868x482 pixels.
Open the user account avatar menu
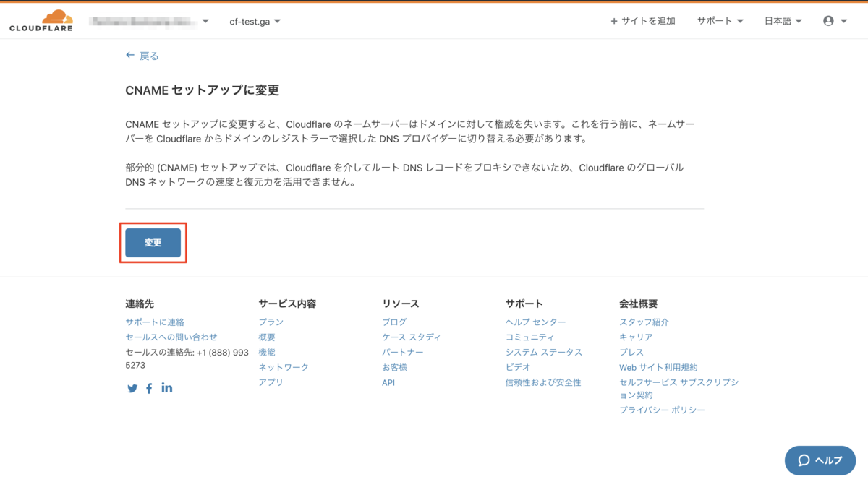(x=835, y=21)
